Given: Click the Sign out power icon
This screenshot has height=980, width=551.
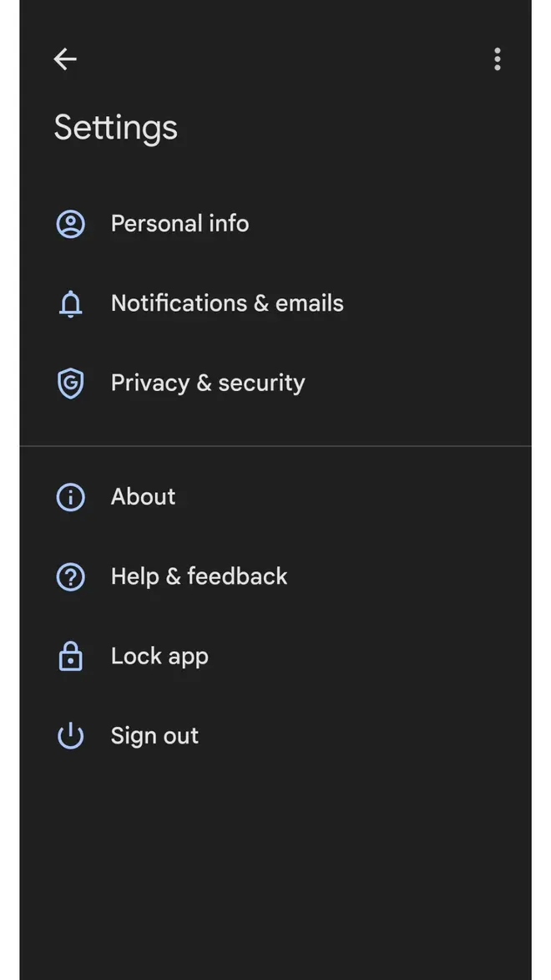Looking at the screenshot, I should click(70, 736).
